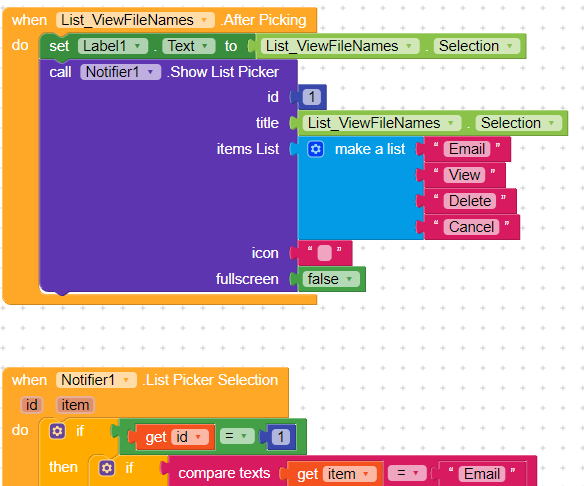Change the equals operator in id comparison
The width and height of the screenshot is (584, 486).
coord(237,436)
